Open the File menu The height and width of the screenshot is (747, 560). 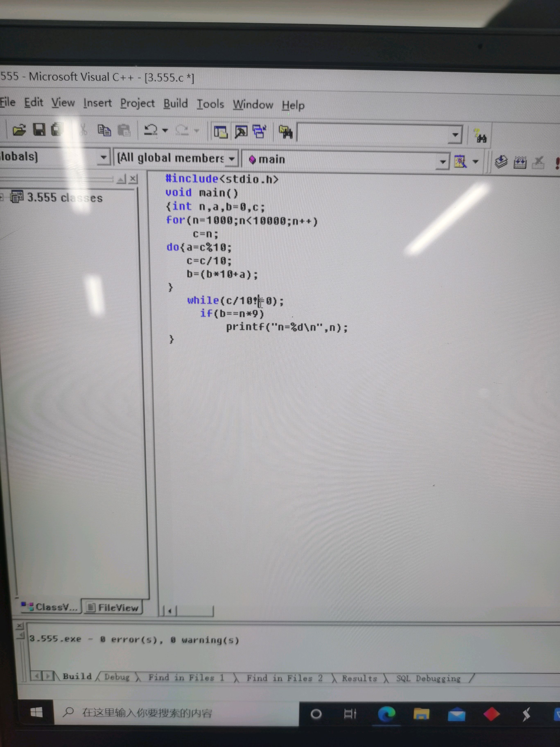(7, 102)
